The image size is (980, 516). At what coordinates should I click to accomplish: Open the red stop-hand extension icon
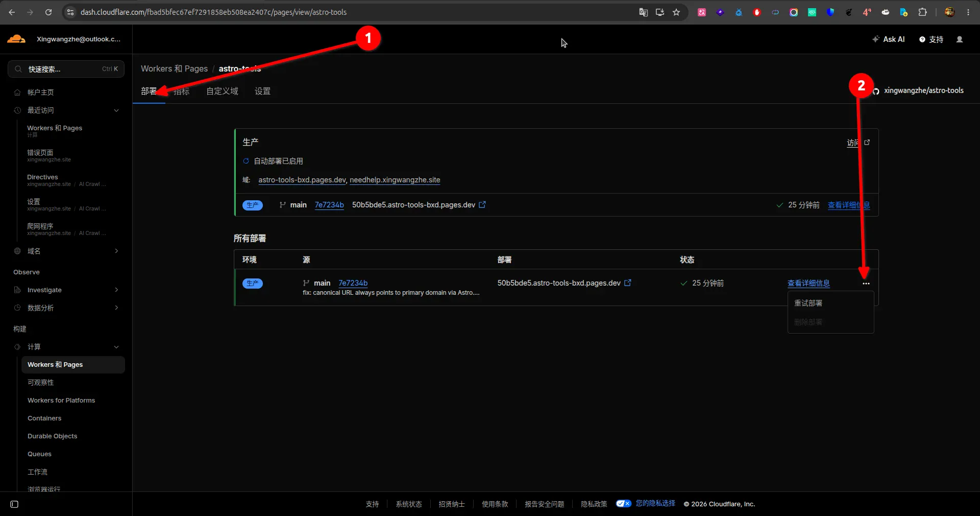(x=757, y=12)
